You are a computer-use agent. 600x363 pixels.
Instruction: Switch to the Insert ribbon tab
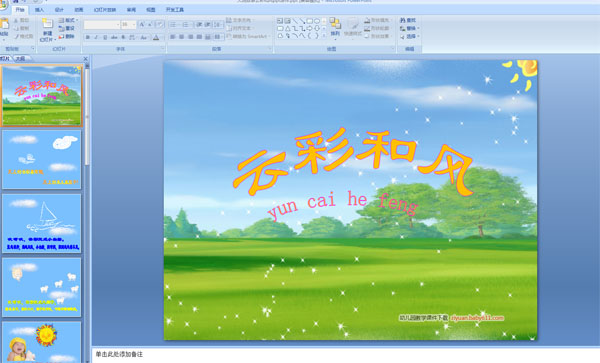(39, 10)
